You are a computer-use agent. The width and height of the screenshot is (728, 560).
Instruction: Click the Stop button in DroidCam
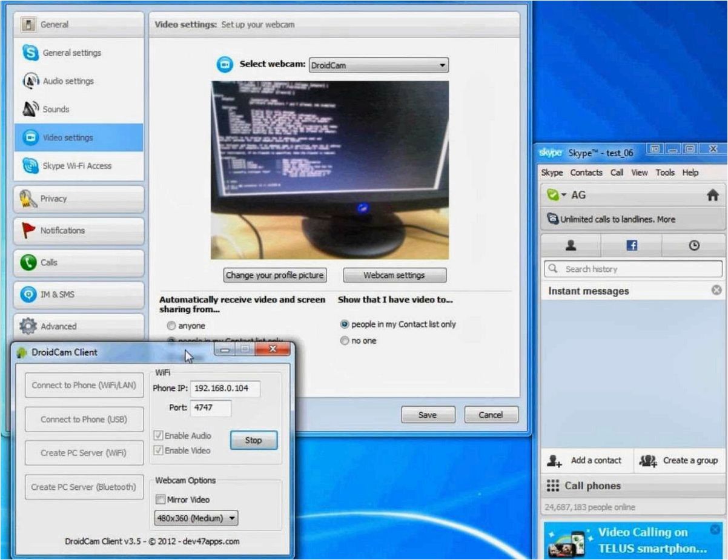point(253,440)
